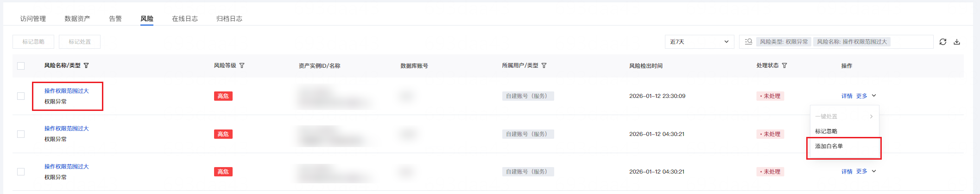The width and height of the screenshot is (980, 194).
Task: Toggle the select-all header checkbox
Action: pyautogui.click(x=21, y=66)
